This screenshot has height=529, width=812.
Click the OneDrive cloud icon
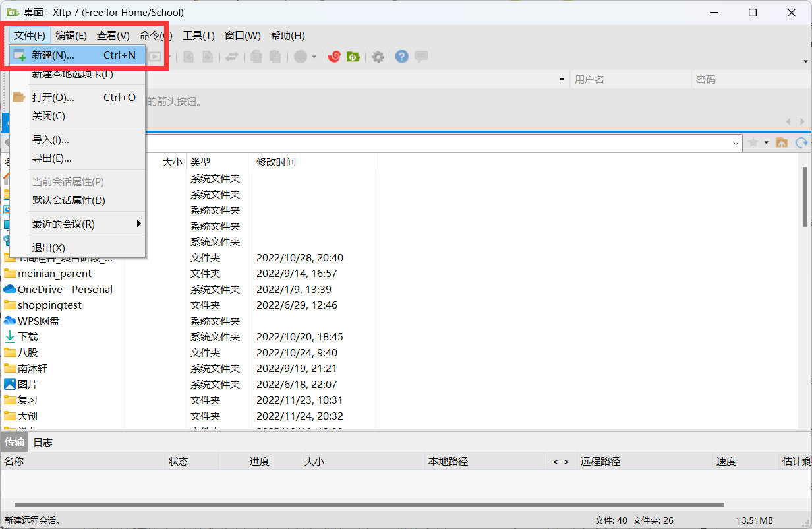tap(9, 289)
